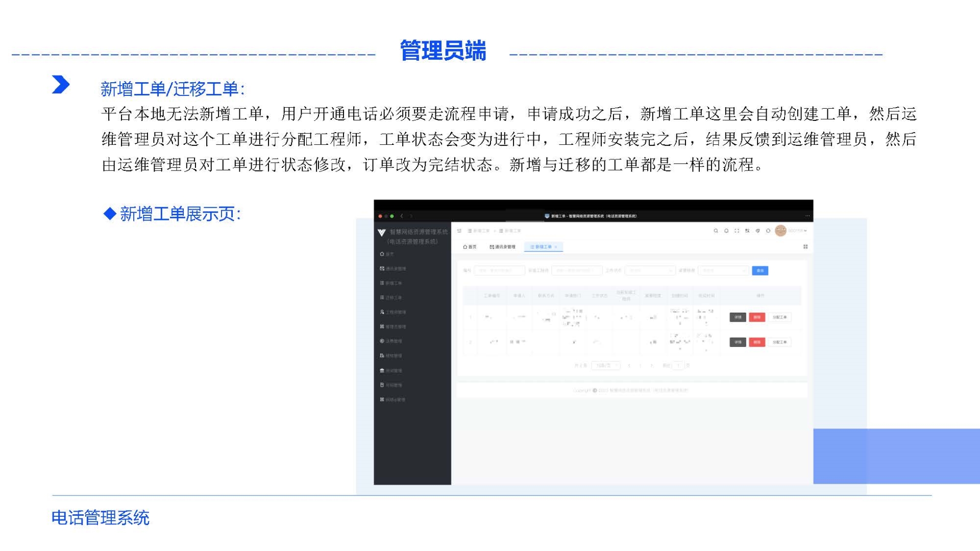Click 分配工单 button in second row
The image size is (980, 551).
pyautogui.click(x=779, y=342)
